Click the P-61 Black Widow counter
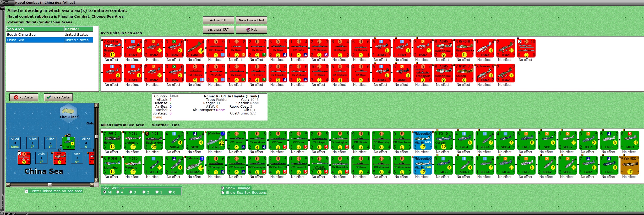This screenshot has height=215, width=644. click(154, 140)
